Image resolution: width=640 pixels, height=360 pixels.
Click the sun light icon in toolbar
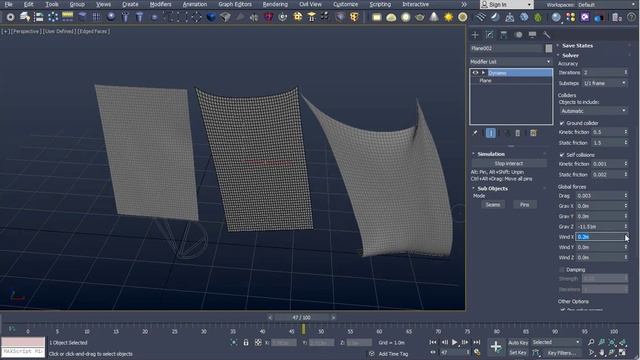[x=448, y=17]
